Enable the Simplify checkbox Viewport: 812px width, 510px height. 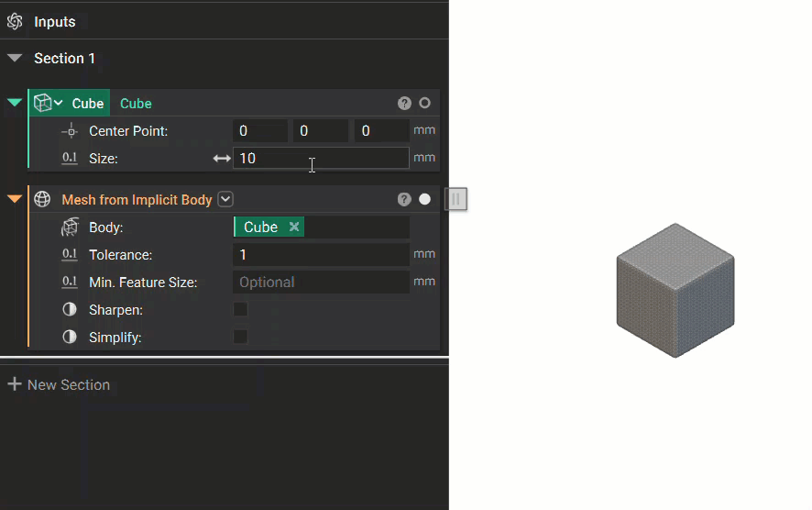(240, 337)
